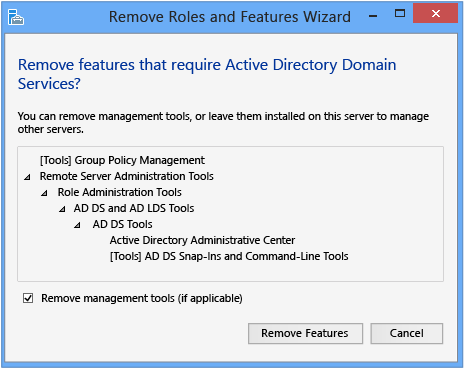Collapse Remote Server Administration Tools node
This screenshot has height=368, width=464.
pyautogui.click(x=27, y=177)
